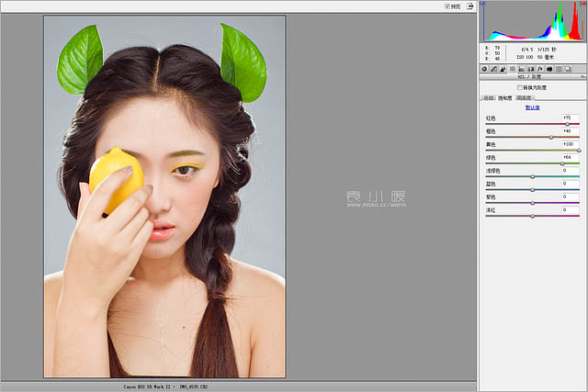Viewport: 588px width, 392px height.
Task: Open the Presets panel icon
Action: (559, 69)
